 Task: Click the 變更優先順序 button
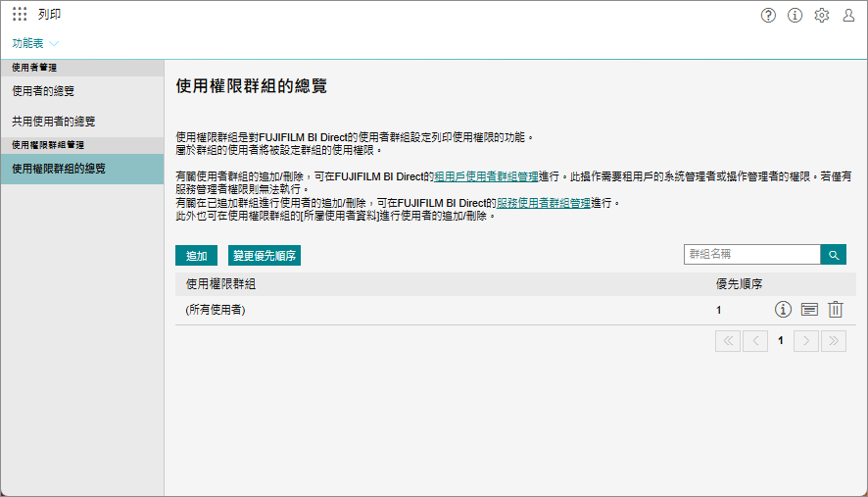[x=264, y=256]
